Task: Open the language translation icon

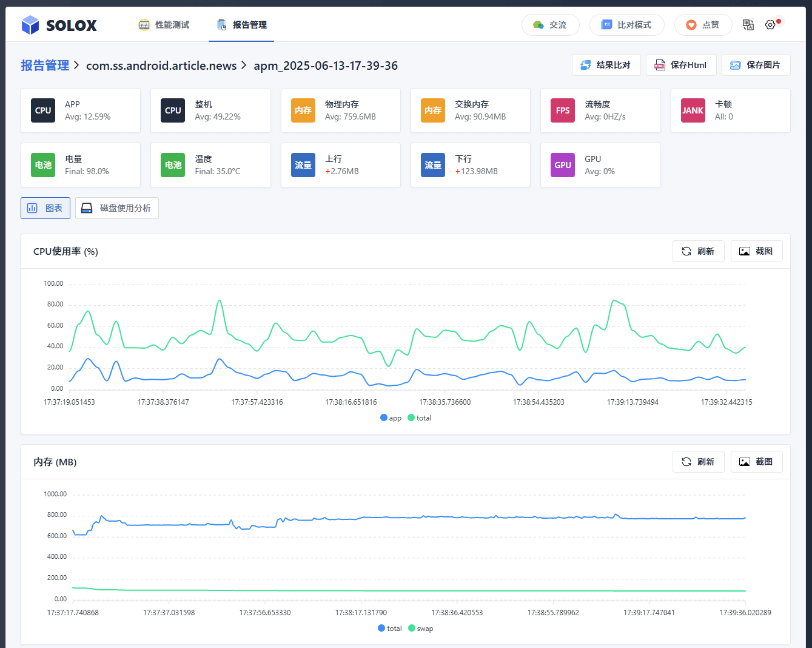Action: [748, 25]
